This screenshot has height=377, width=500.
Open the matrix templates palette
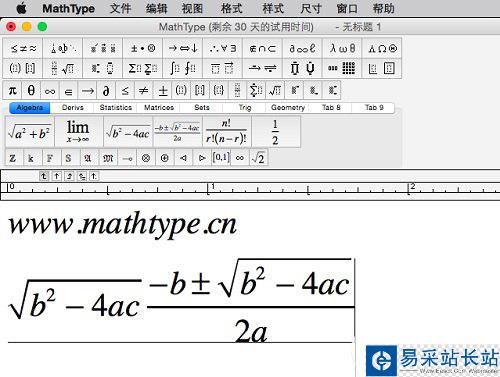[342, 68]
